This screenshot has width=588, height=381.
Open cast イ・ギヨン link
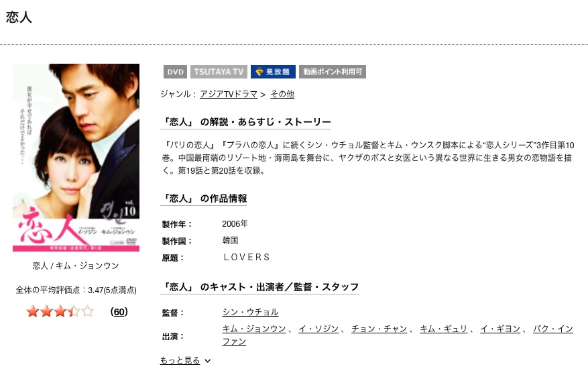pyautogui.click(x=500, y=329)
